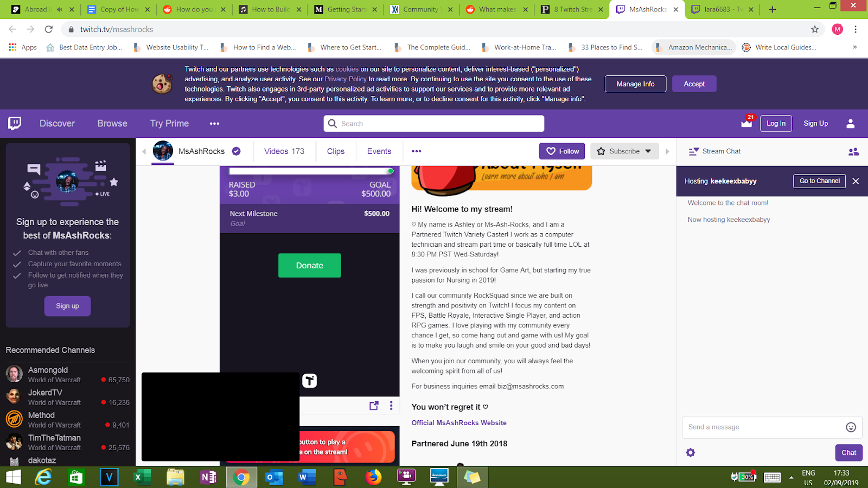Open Word from the taskbar

[307, 477]
